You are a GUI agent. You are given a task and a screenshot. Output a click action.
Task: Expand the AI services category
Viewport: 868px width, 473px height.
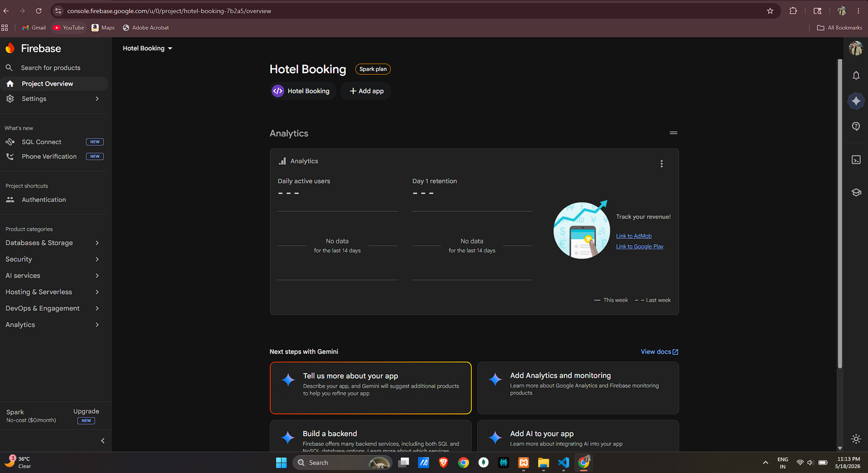click(54, 276)
